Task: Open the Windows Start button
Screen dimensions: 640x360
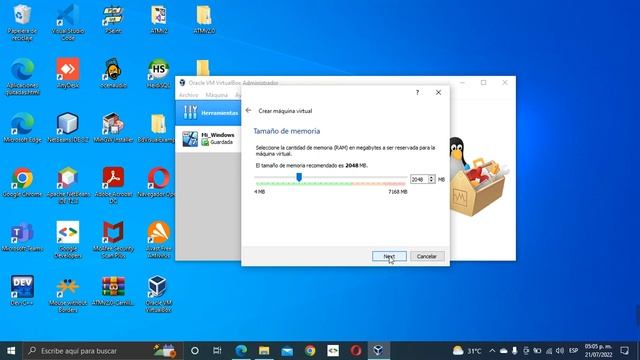Action: click(x=11, y=351)
